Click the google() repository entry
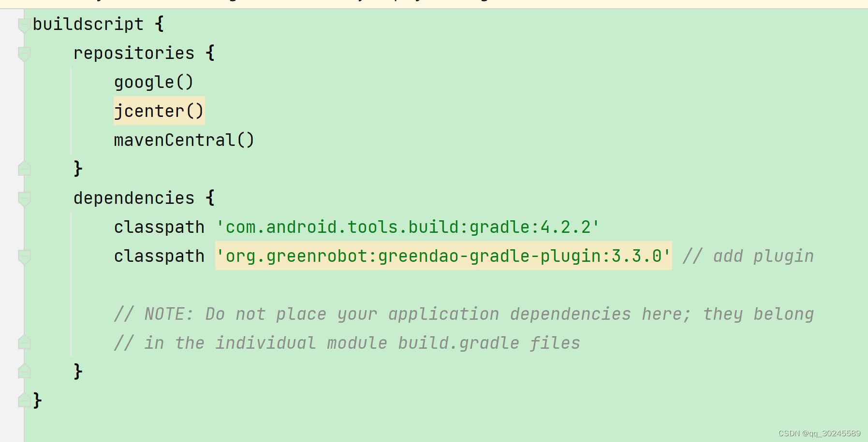Viewport: 868px width, 442px height. click(x=153, y=82)
